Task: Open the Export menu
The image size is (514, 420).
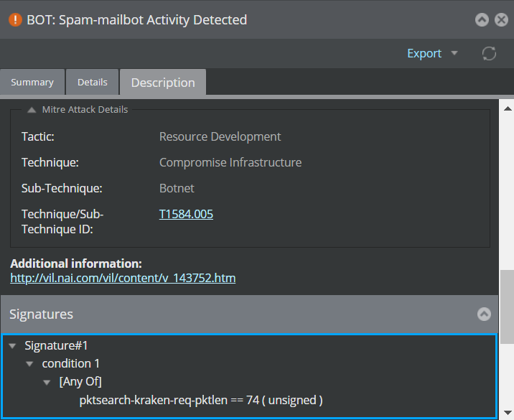Action: pos(424,53)
